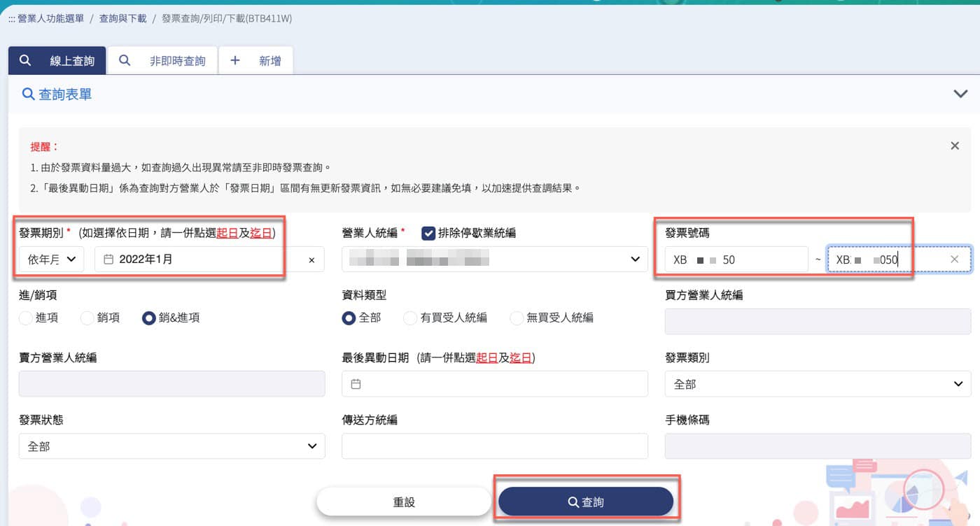Click the 查詢 search button
This screenshot has width=980, height=526.
pos(586,502)
